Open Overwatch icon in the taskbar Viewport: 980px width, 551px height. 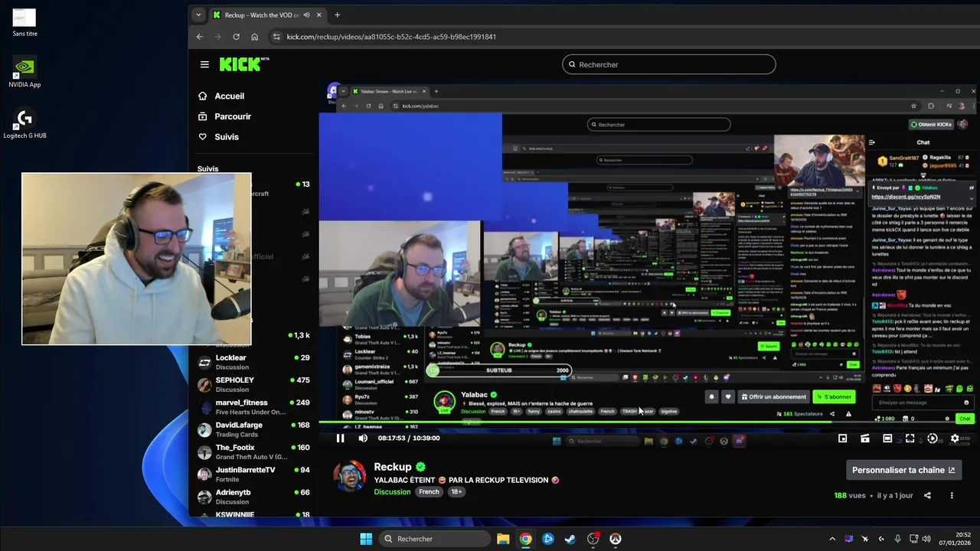click(616, 539)
